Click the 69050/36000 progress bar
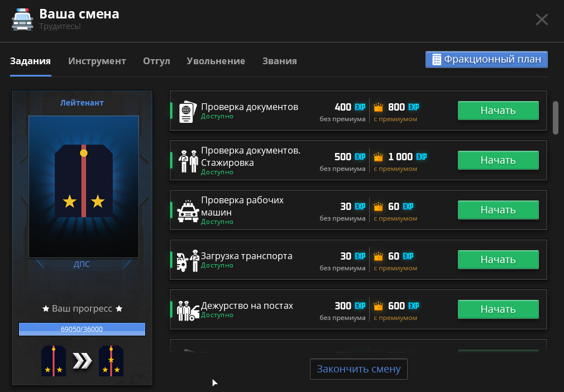This screenshot has width=564, height=392. point(82,329)
